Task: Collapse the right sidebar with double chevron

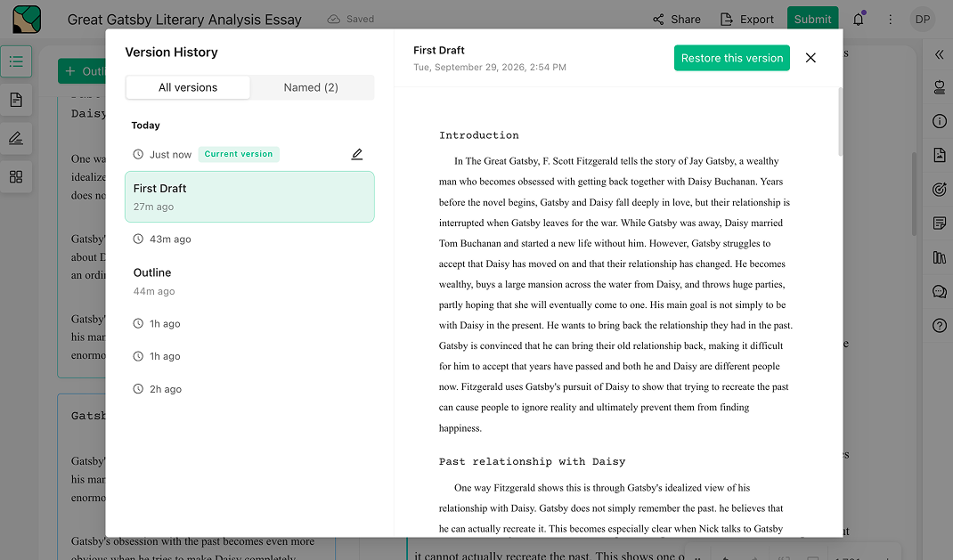Action: pos(939,54)
